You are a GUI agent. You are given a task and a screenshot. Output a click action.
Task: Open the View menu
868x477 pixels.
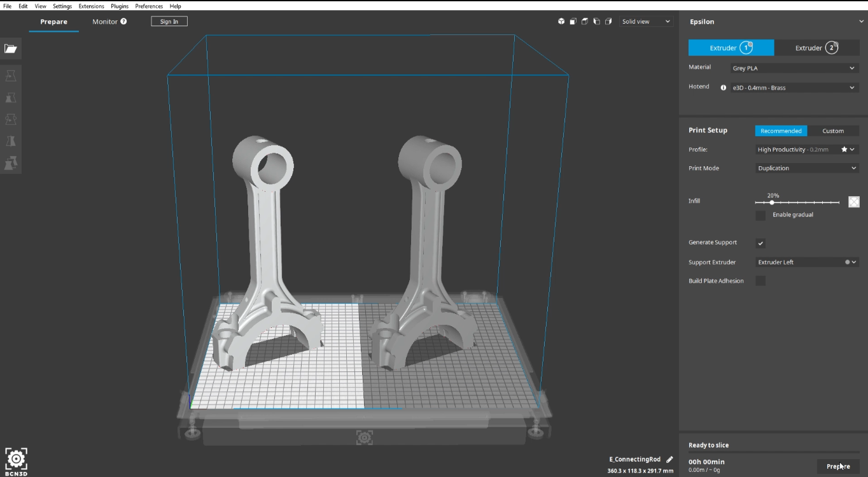(x=40, y=6)
